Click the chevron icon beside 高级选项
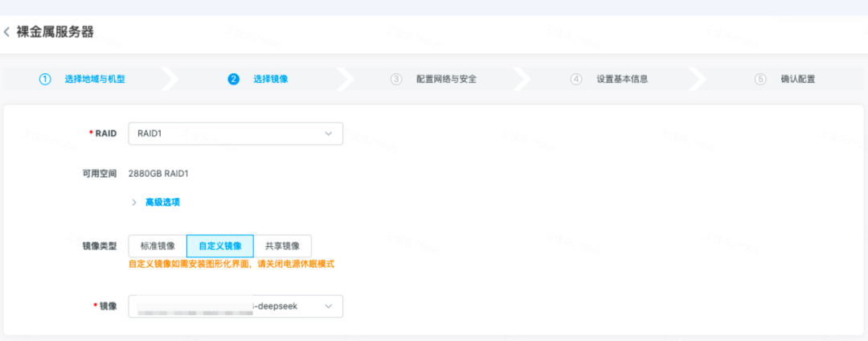 [134, 202]
